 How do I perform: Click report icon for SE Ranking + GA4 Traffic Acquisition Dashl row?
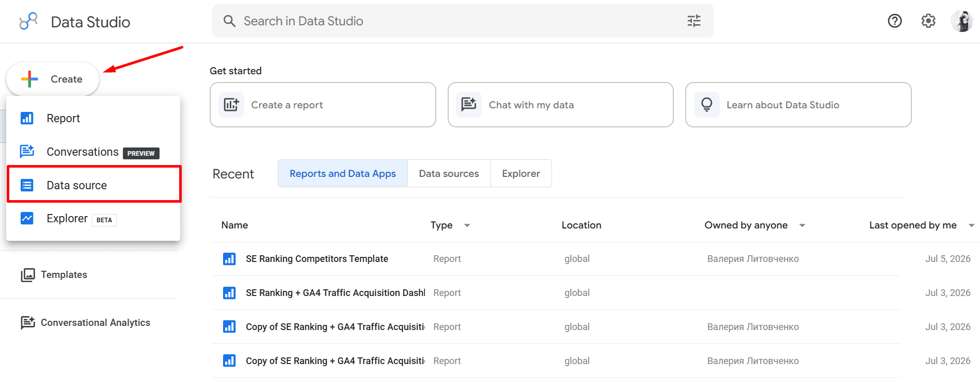229,293
